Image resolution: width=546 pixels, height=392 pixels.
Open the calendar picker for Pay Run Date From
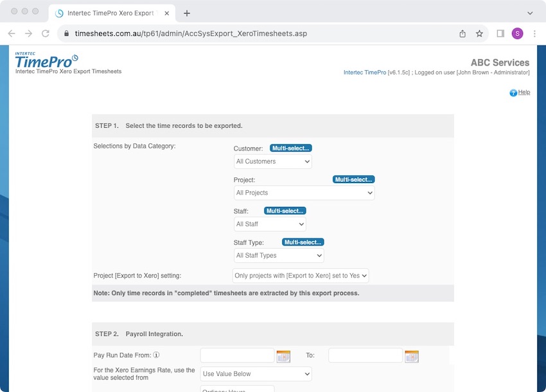(x=283, y=357)
